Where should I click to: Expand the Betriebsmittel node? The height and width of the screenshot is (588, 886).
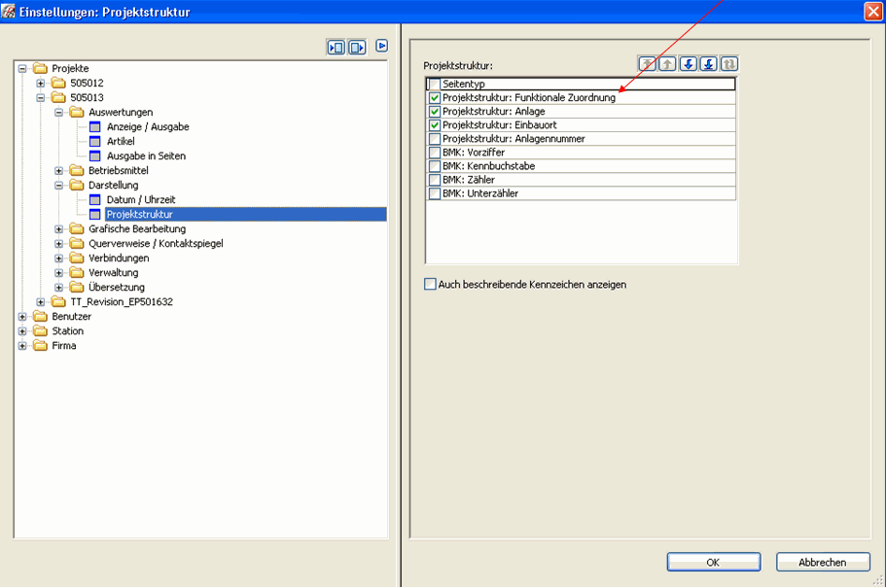[58, 171]
